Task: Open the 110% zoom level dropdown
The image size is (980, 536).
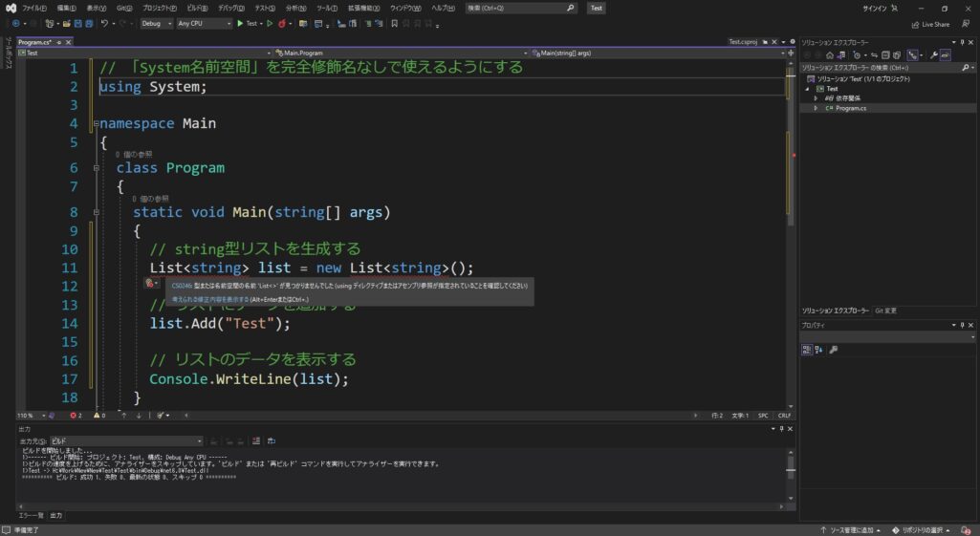Action: coord(32,416)
